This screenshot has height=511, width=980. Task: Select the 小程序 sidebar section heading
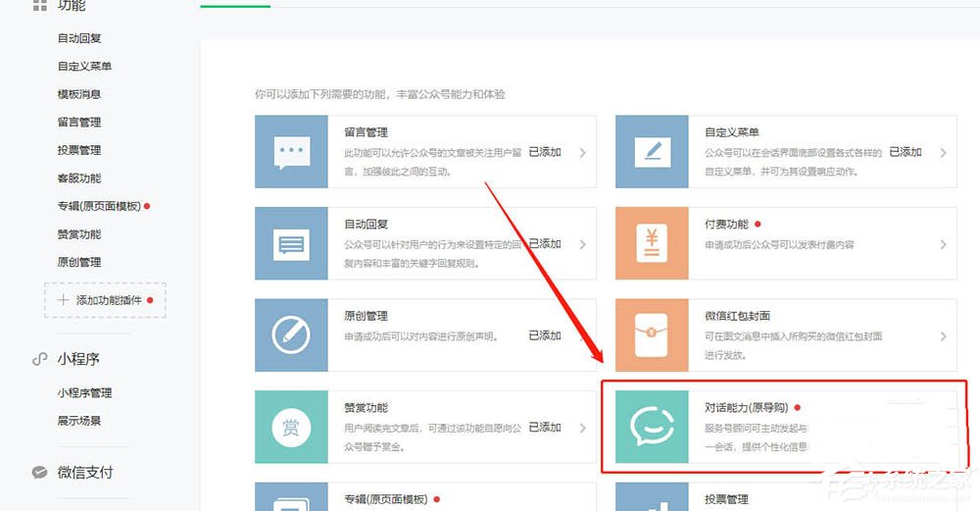[78, 359]
